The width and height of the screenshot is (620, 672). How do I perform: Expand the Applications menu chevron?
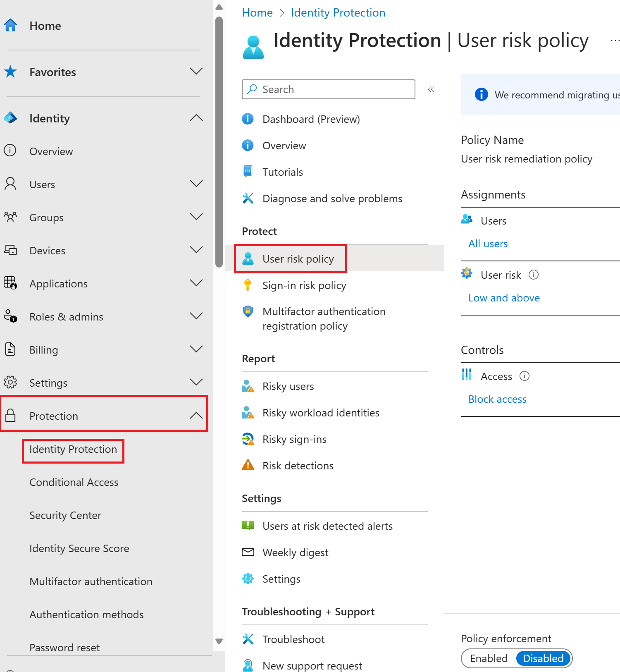click(196, 282)
